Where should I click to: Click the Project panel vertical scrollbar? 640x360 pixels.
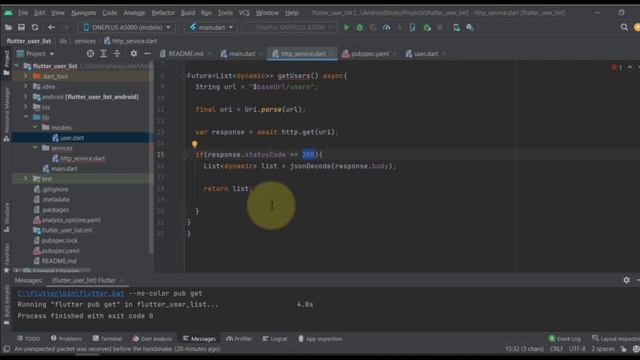[152, 159]
